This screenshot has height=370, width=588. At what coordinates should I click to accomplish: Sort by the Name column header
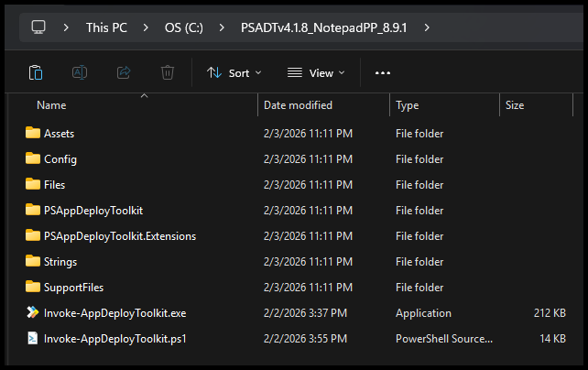(x=51, y=105)
